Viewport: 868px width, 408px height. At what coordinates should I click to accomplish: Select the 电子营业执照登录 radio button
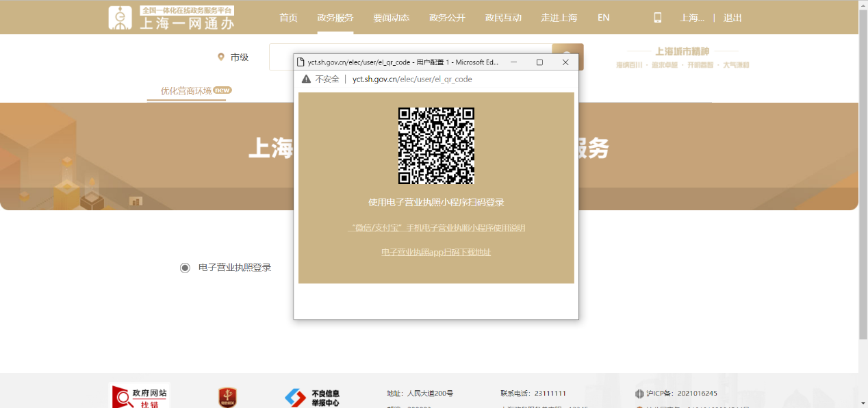[x=185, y=268]
